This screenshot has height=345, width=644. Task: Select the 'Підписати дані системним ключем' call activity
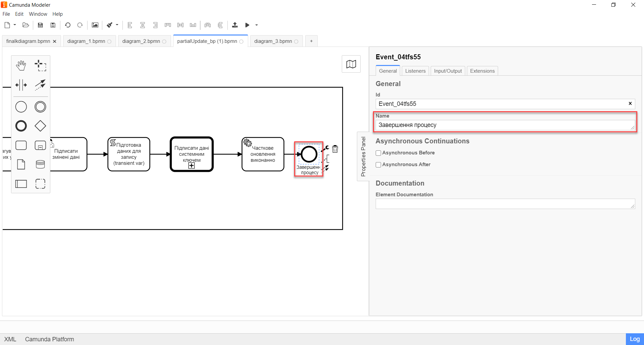192,154
